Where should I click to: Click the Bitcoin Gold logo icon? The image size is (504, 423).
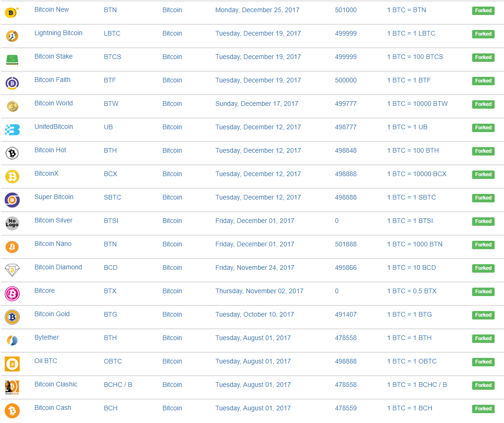(12, 317)
